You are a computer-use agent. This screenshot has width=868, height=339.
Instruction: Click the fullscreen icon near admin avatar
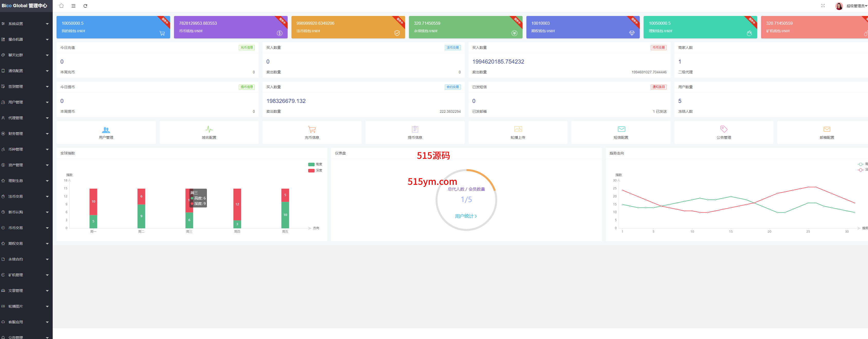point(823,6)
